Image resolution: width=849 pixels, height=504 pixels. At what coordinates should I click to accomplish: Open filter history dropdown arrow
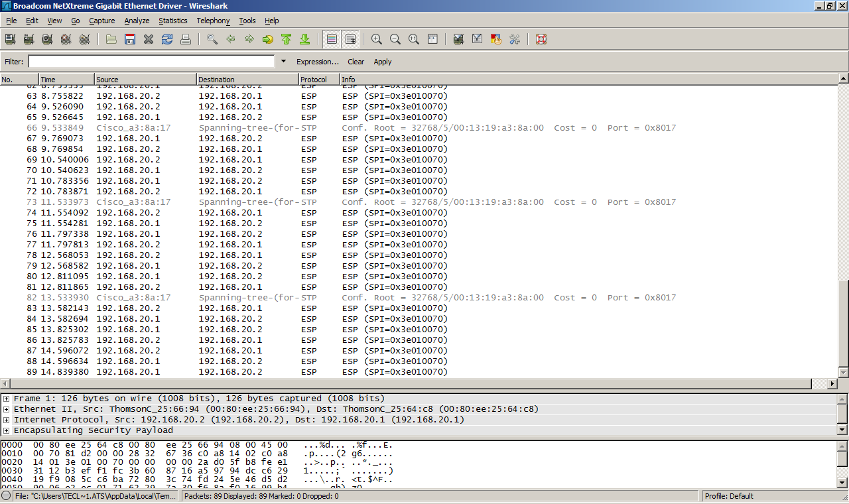click(x=284, y=61)
